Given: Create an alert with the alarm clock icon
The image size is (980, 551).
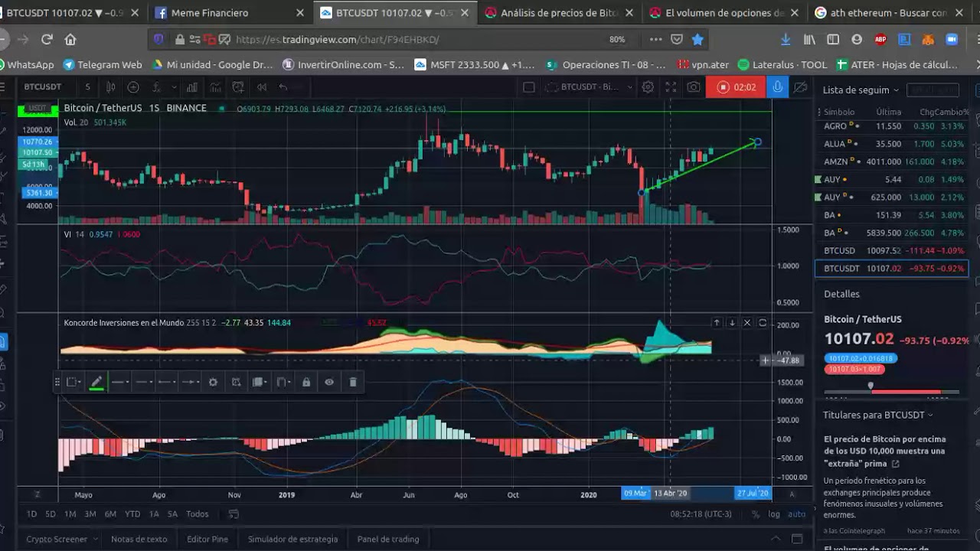Looking at the screenshot, I should click(238, 87).
